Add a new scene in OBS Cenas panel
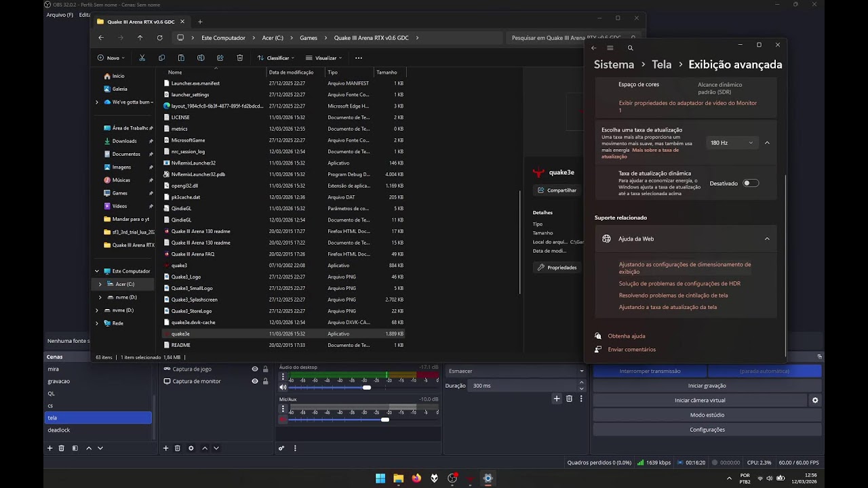The width and height of the screenshot is (868, 488). (50, 448)
